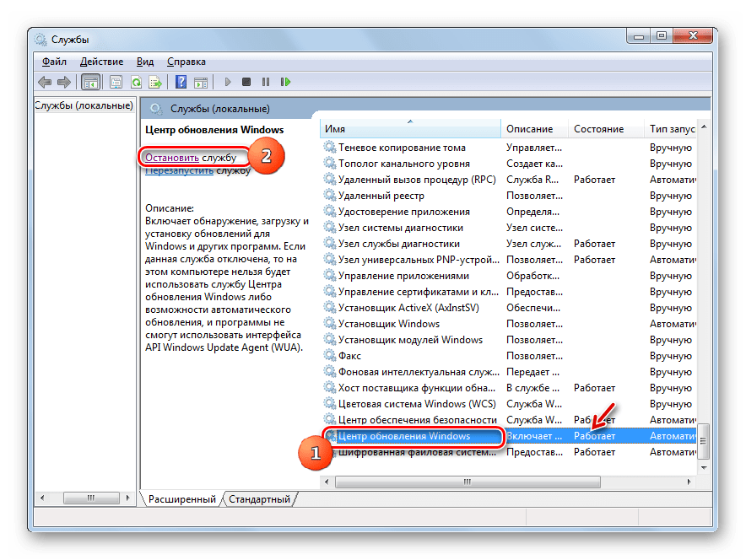Click gear icon beside Удостоверение приложения
Viewport: 746px width, 560px height.
tap(330, 211)
